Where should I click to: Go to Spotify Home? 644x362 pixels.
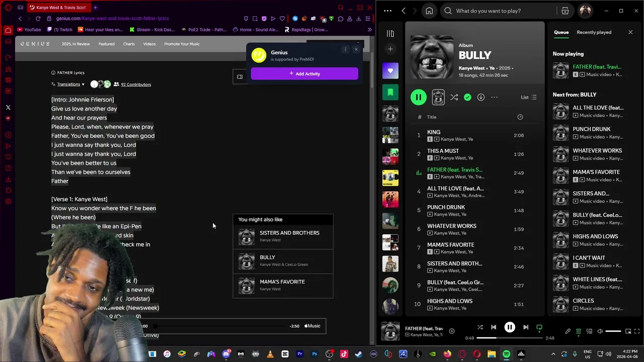pyautogui.click(x=429, y=11)
